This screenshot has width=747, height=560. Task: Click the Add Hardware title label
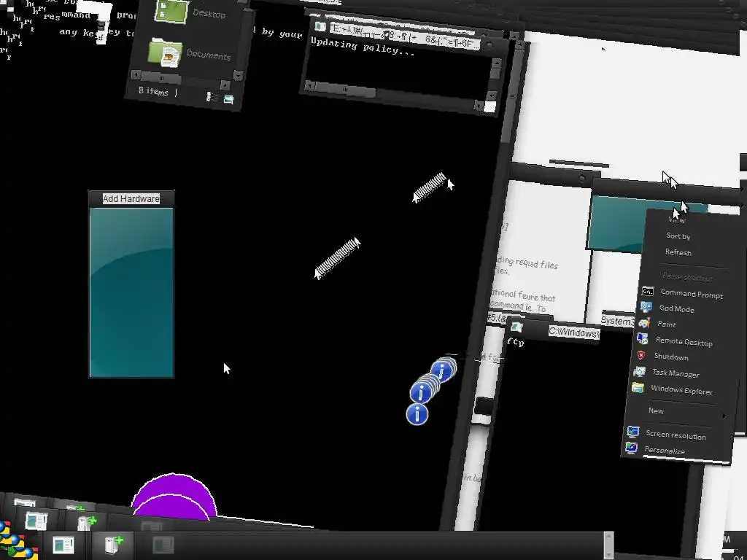131,198
